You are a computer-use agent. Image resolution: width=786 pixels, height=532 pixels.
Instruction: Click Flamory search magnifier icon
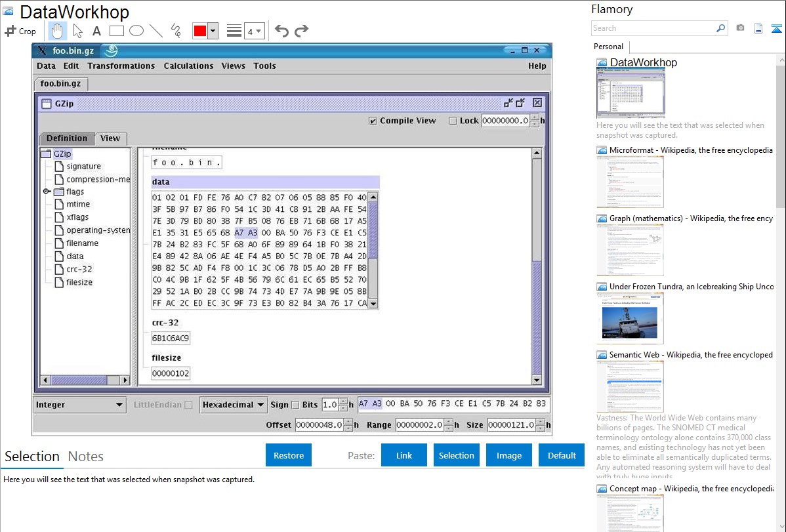coord(720,28)
